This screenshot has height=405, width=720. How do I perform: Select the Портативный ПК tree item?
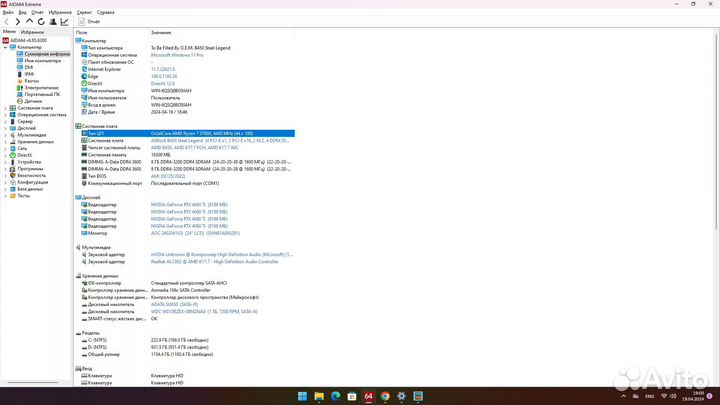point(42,94)
